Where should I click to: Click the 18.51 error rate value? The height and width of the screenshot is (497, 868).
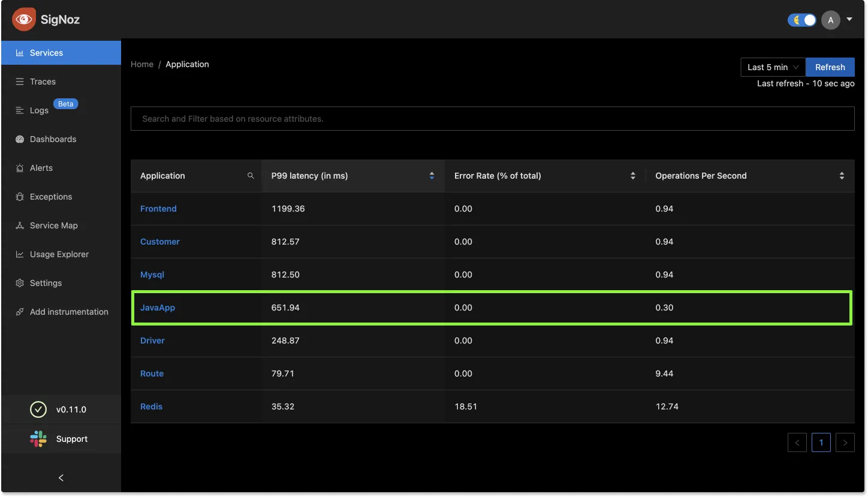point(466,406)
